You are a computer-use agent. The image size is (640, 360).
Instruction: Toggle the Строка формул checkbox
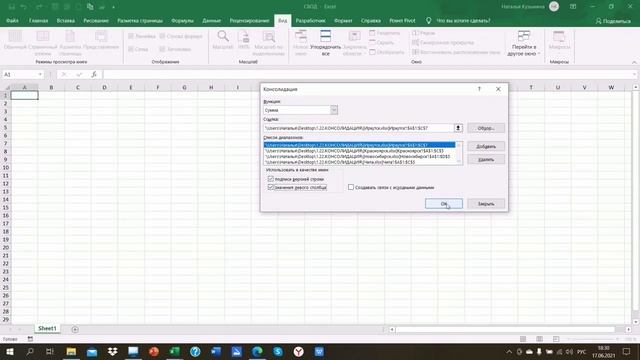tap(162, 36)
